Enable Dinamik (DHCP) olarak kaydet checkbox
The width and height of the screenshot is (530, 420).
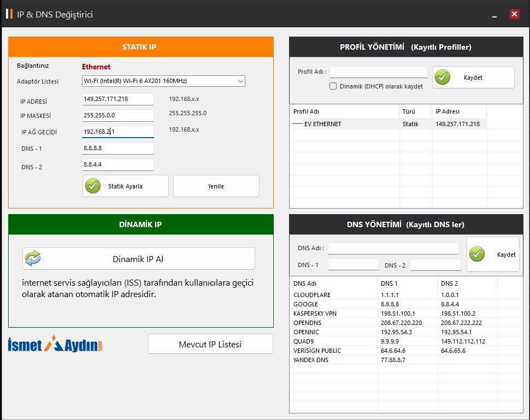[333, 86]
